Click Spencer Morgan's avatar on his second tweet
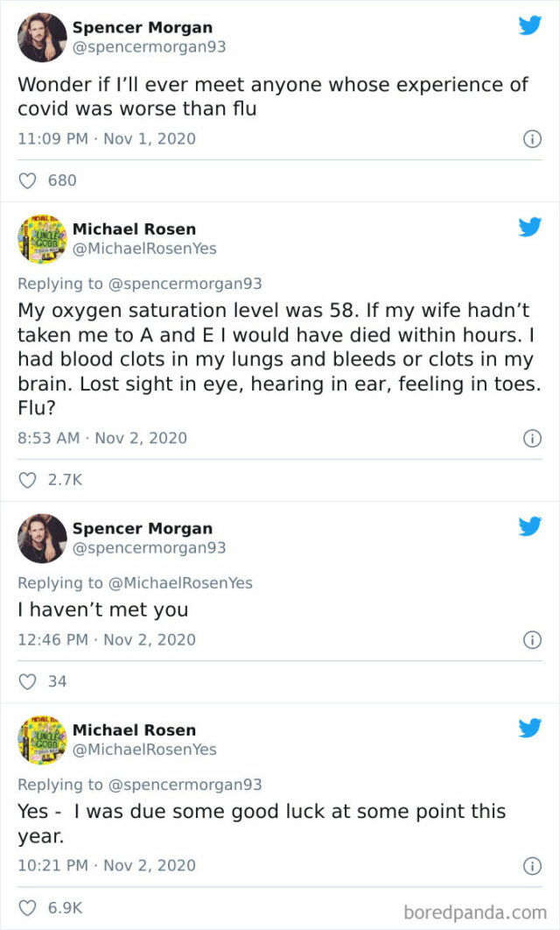The image size is (560, 930). (x=41, y=538)
